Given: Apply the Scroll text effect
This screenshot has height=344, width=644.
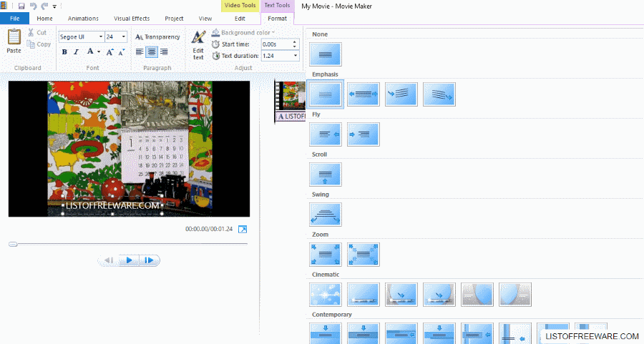Looking at the screenshot, I should [326, 174].
